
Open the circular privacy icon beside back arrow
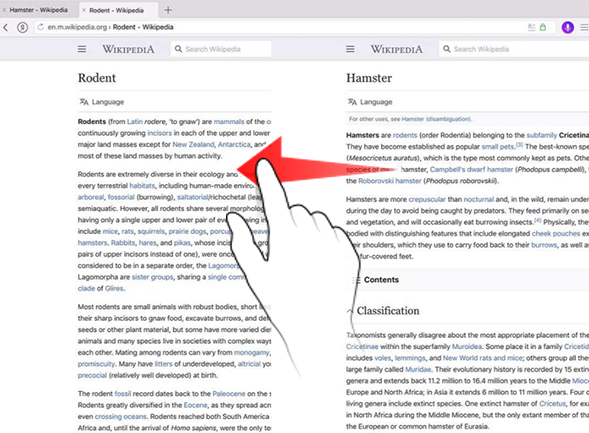(23, 27)
